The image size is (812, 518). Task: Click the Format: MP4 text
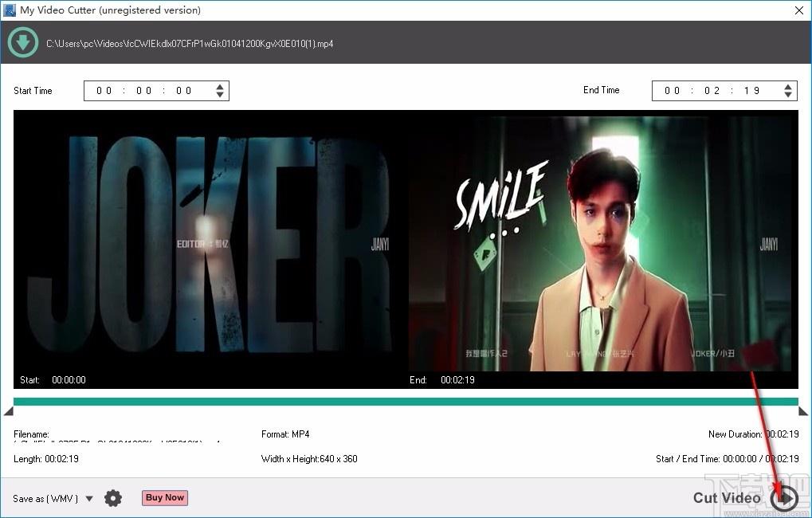point(285,434)
